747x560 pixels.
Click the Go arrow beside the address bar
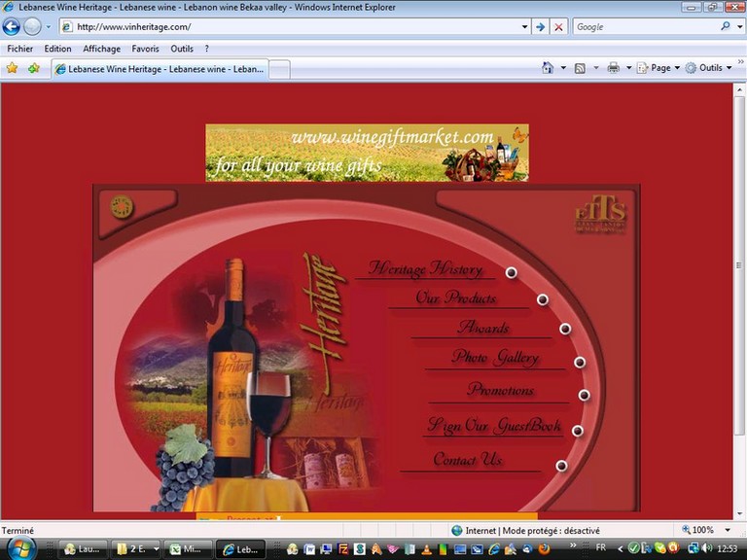pos(540,27)
